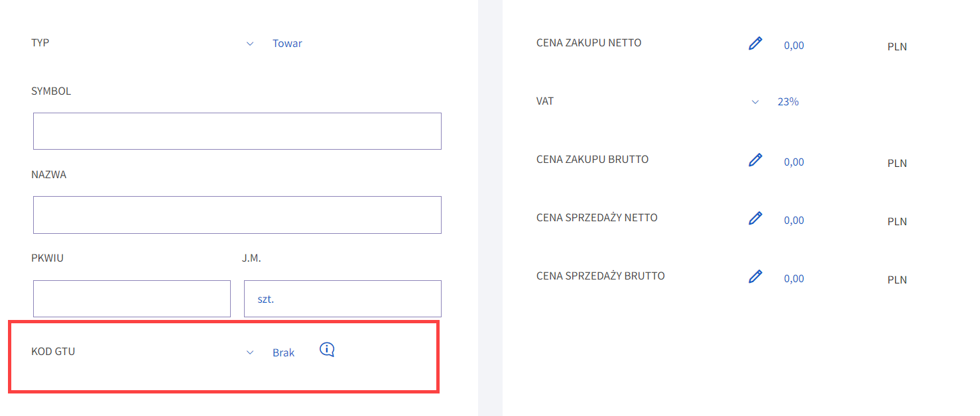
Task: Open the Kod GTU info bubble icon
Action: tap(327, 350)
